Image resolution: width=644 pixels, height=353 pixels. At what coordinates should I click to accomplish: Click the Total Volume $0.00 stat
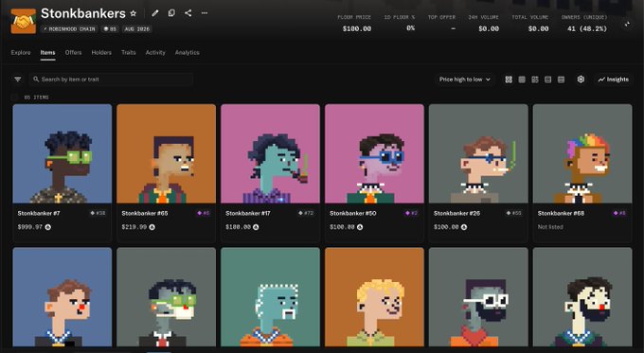click(x=530, y=24)
